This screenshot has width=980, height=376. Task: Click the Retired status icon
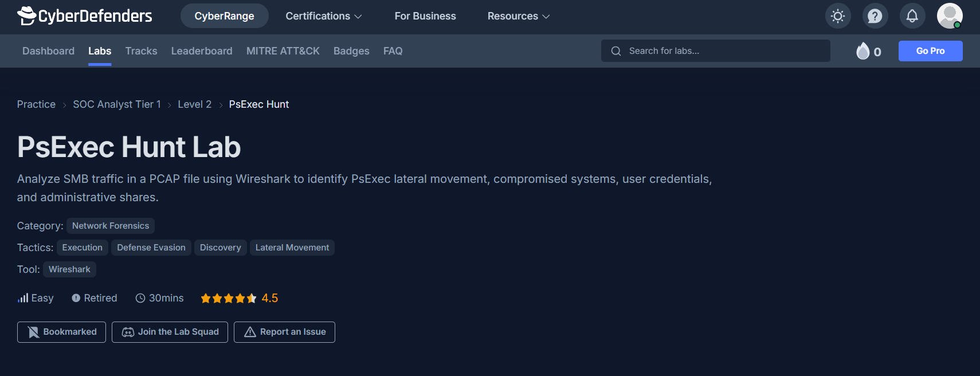click(76, 298)
